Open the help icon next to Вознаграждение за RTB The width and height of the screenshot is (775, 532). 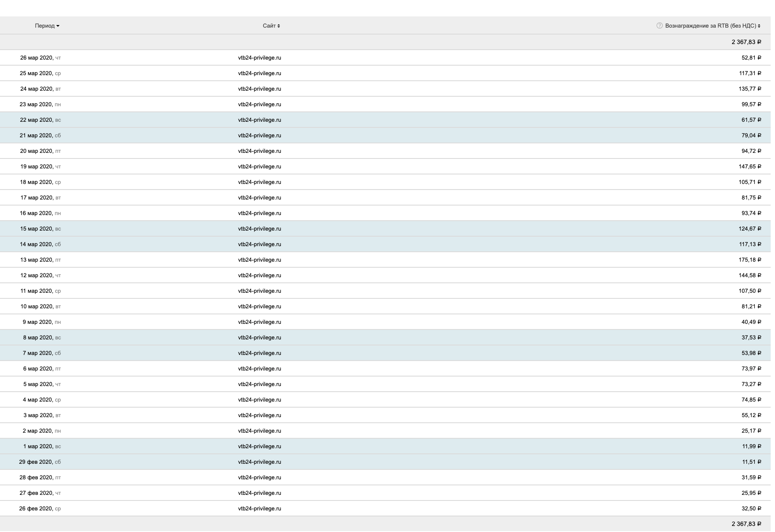tap(659, 26)
